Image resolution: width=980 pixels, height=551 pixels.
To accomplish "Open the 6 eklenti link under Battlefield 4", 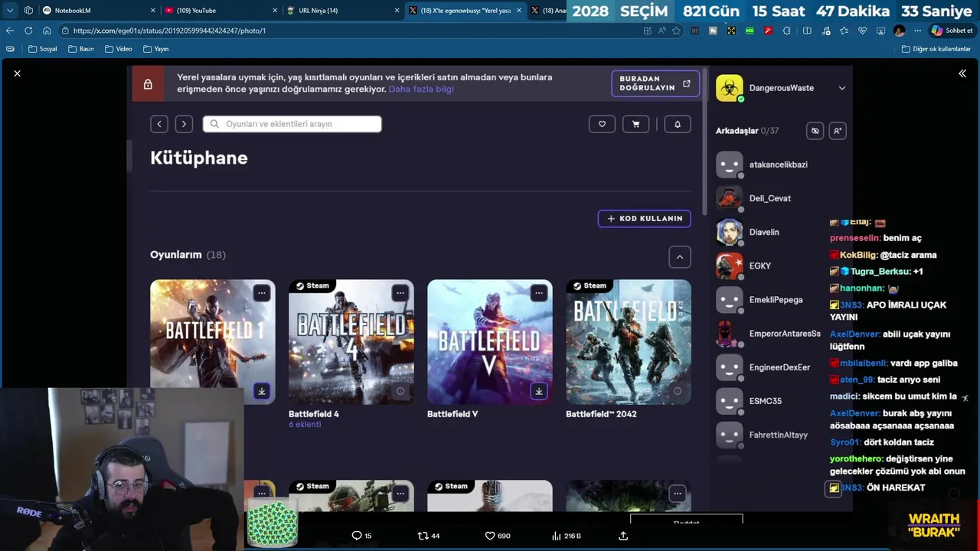I will click(305, 425).
